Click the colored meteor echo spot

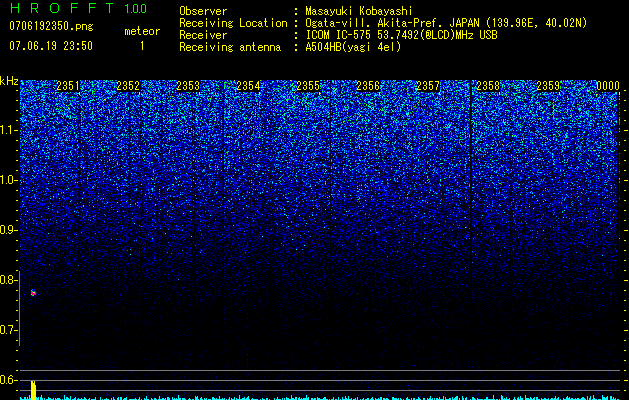33,293
